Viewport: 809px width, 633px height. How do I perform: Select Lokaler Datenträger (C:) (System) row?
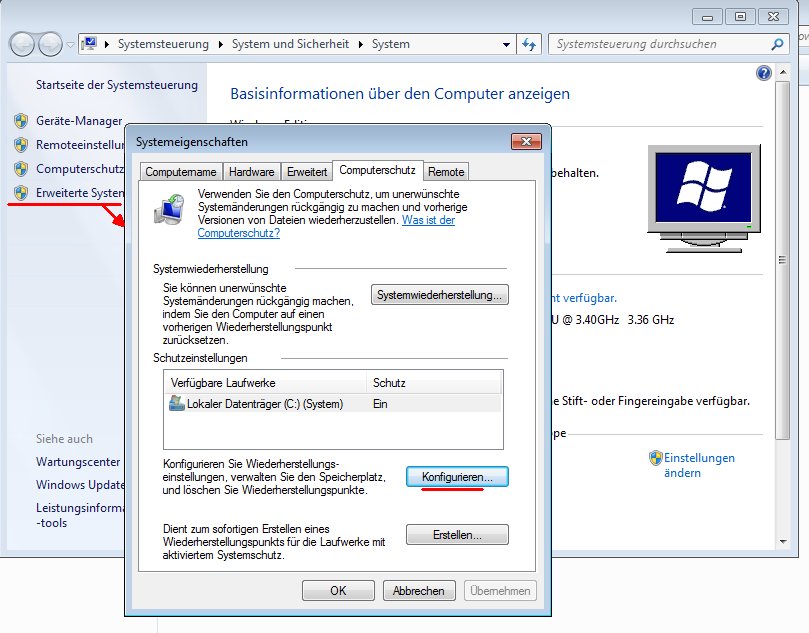[333, 403]
